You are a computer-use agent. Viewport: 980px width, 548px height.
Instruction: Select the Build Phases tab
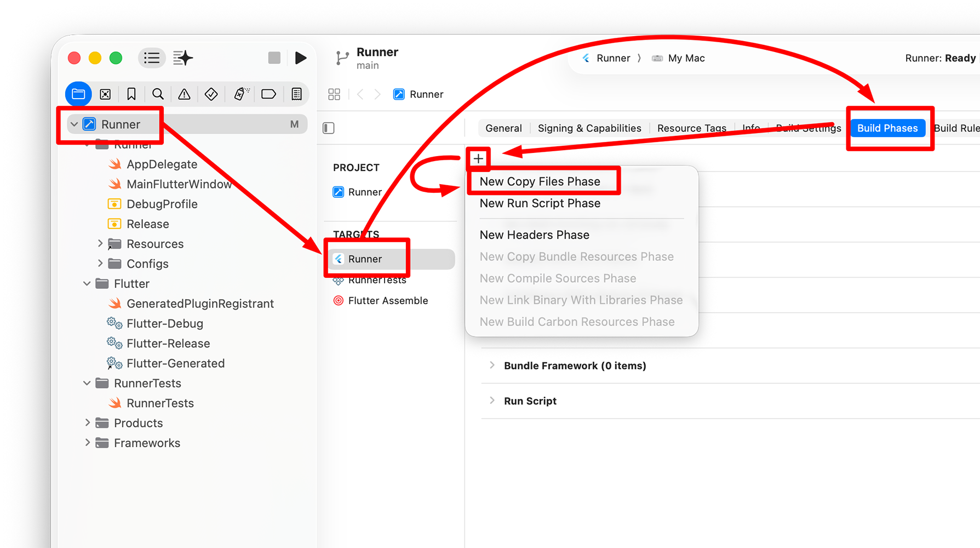(887, 128)
